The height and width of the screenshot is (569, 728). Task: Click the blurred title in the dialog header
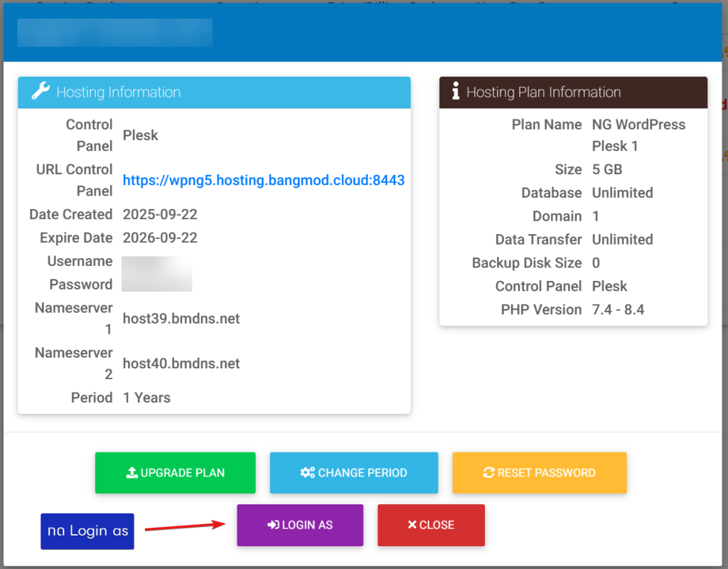pyautogui.click(x=114, y=33)
